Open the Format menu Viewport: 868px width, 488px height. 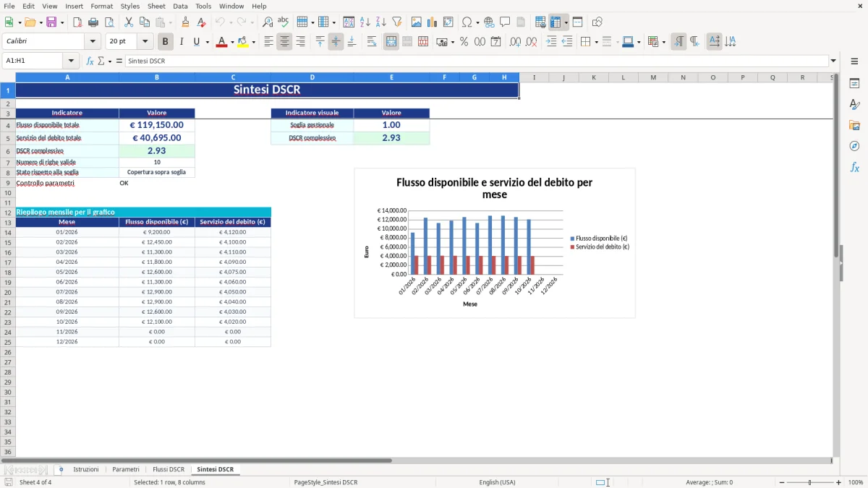click(101, 6)
